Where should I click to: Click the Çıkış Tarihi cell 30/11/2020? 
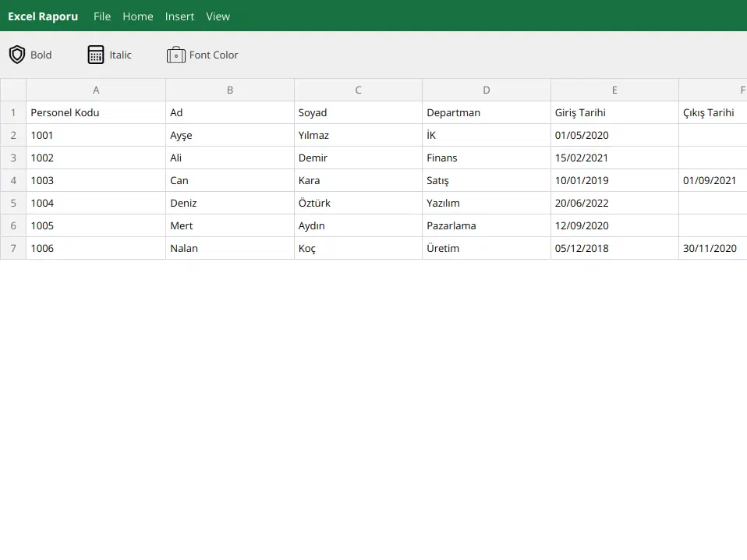click(x=711, y=248)
